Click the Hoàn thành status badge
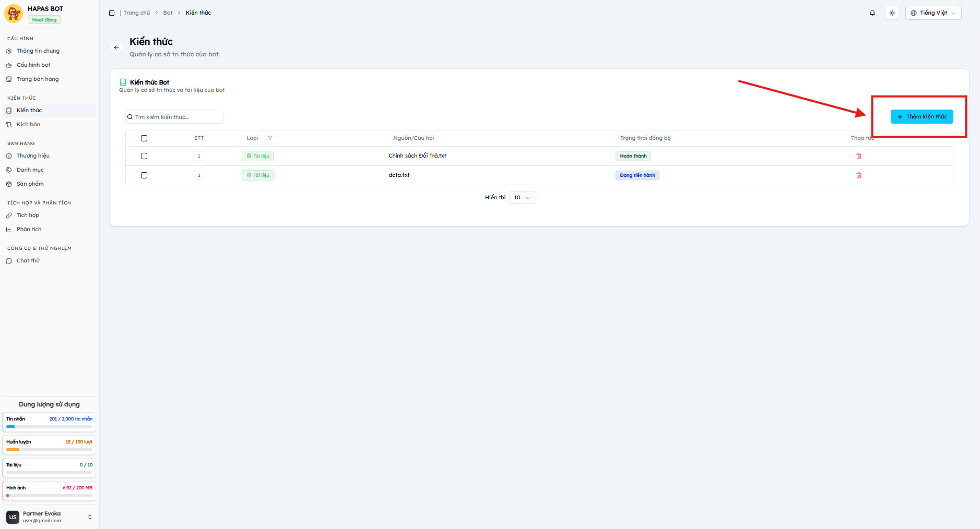 pyautogui.click(x=633, y=156)
